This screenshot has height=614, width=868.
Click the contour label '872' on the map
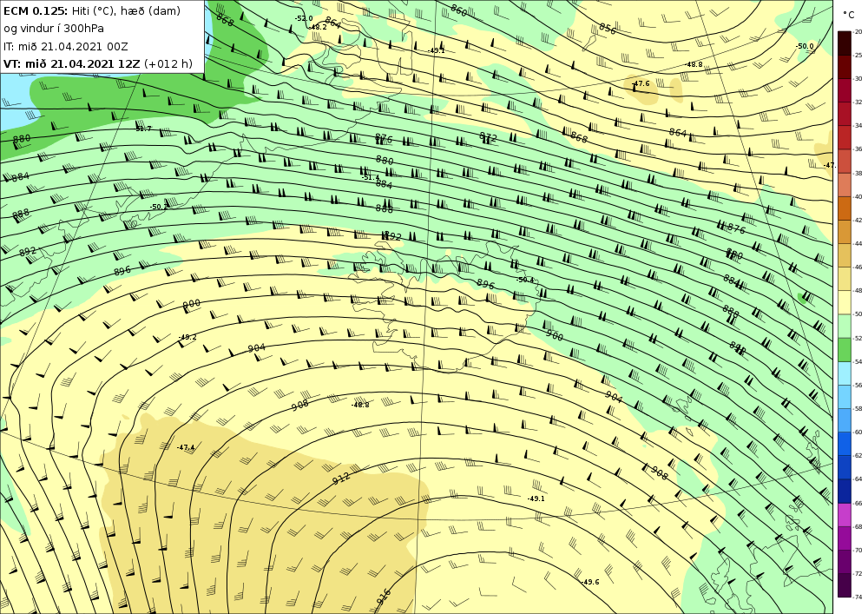click(488, 137)
